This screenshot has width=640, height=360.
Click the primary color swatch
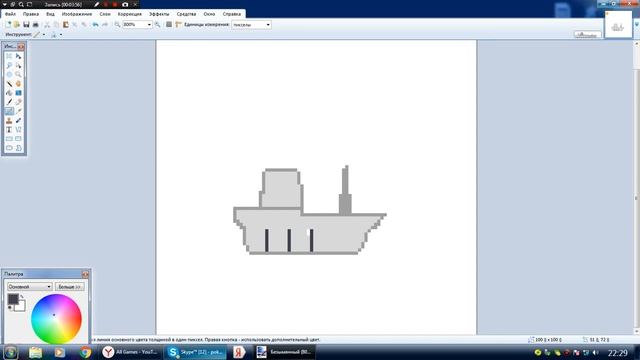(x=13, y=299)
